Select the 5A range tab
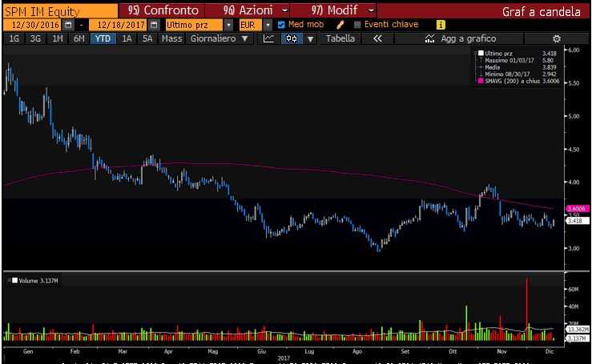This screenshot has height=364, width=592. (x=147, y=38)
